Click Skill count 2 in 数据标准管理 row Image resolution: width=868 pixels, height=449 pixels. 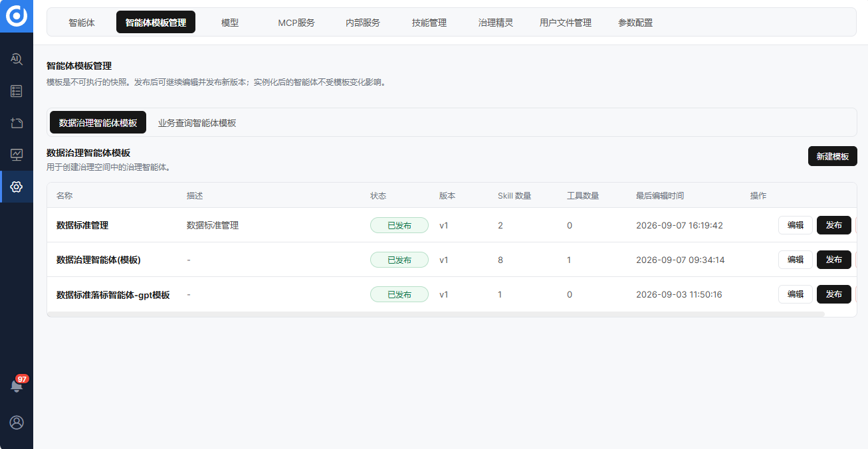[x=500, y=225]
